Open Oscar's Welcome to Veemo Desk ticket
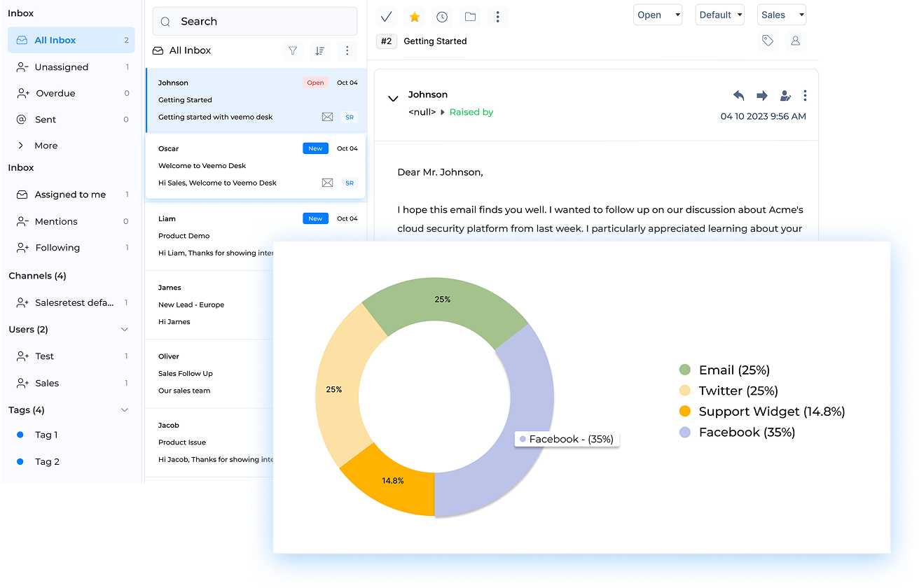919x588 pixels. [256, 166]
